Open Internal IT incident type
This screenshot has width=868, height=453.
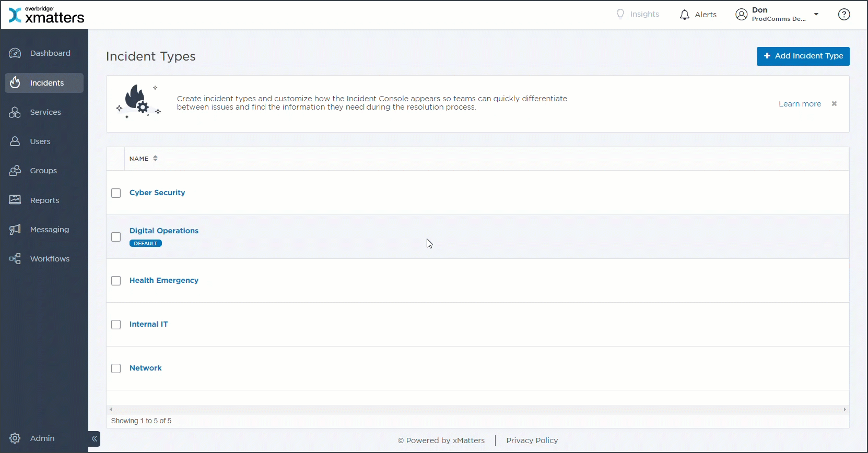(149, 324)
